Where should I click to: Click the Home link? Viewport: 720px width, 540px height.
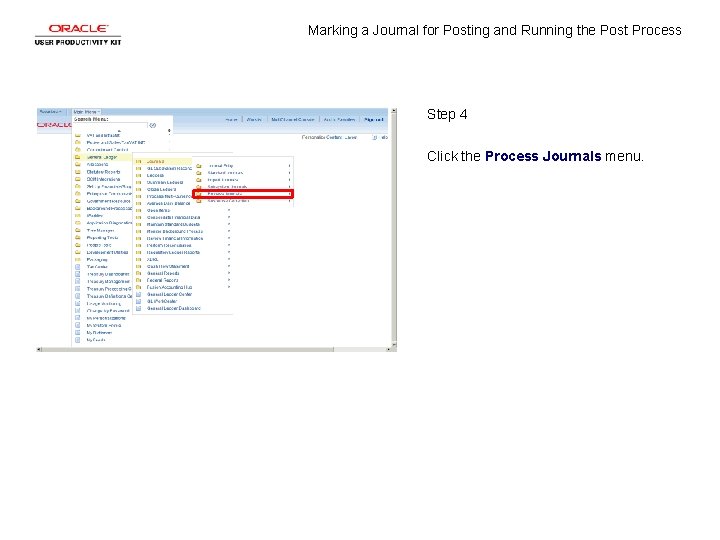pyautogui.click(x=231, y=120)
